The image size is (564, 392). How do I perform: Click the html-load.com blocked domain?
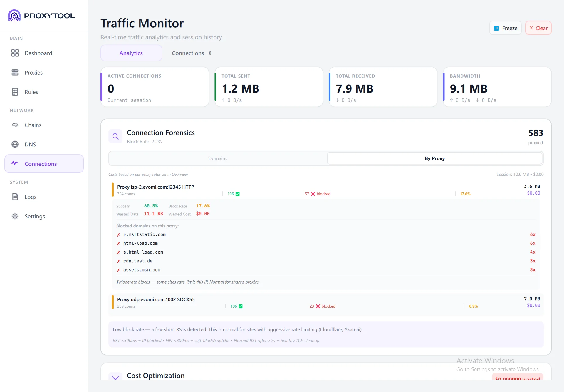pyautogui.click(x=140, y=243)
